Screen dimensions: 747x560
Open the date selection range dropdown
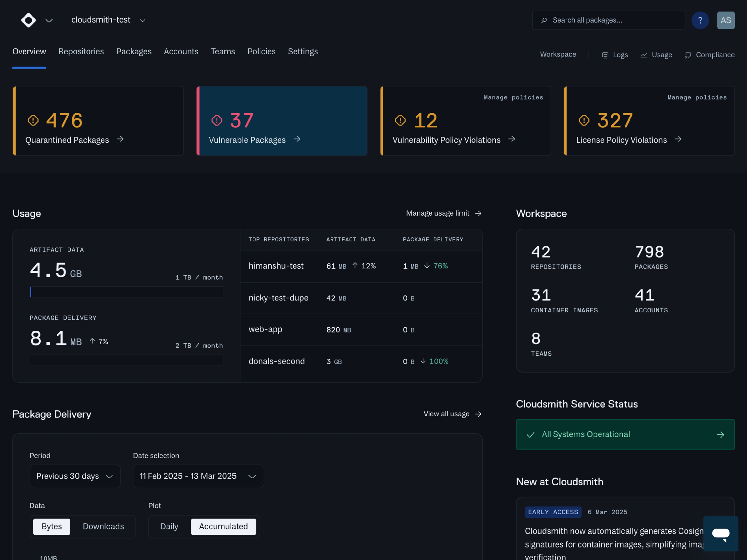coord(198,476)
